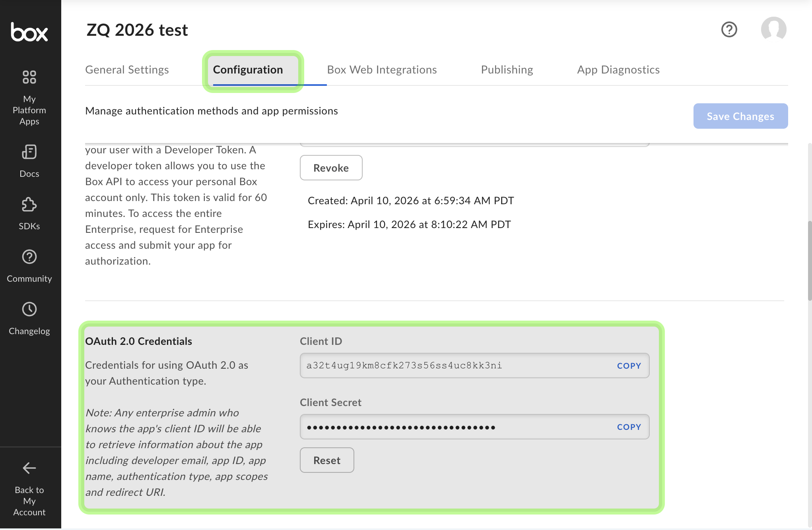812x530 pixels.
Task: Revoke the developer token
Action: (331, 168)
